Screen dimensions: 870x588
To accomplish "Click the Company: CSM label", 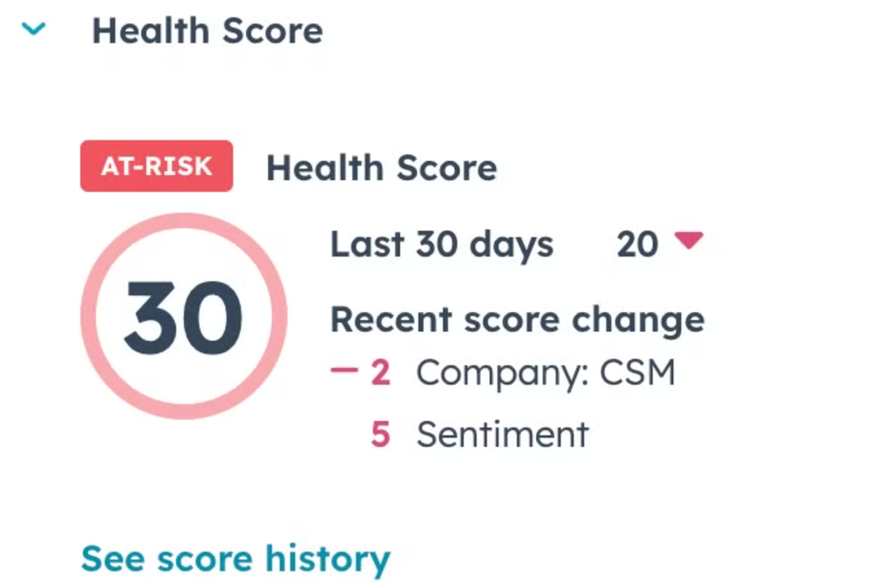I will pos(545,374).
